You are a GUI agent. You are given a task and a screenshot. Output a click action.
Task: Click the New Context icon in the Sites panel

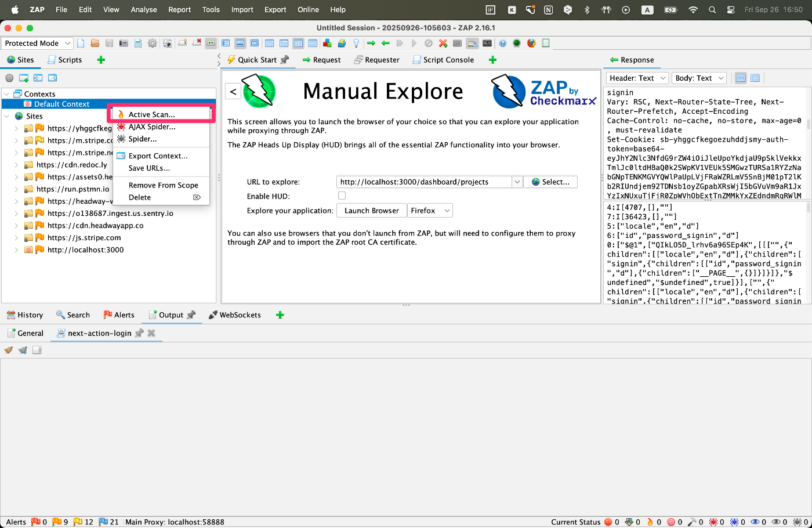point(24,78)
